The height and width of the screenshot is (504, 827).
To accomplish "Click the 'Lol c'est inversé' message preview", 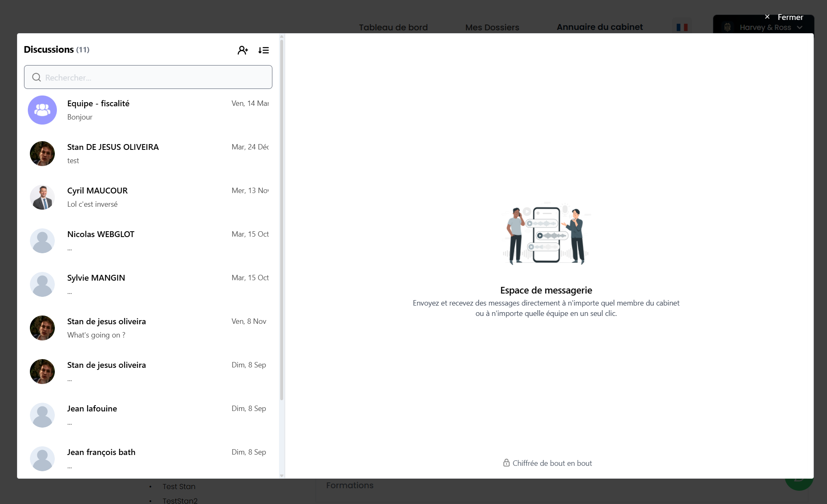I will point(92,204).
